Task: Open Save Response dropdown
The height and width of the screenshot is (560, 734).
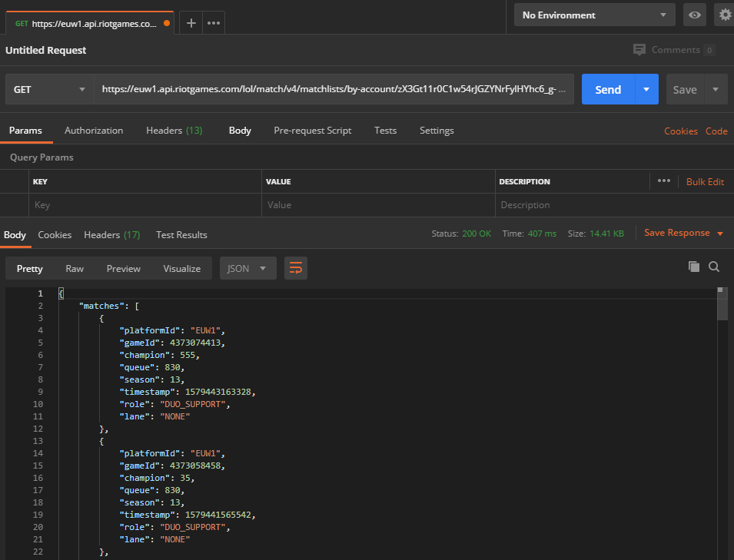Action: (x=683, y=233)
